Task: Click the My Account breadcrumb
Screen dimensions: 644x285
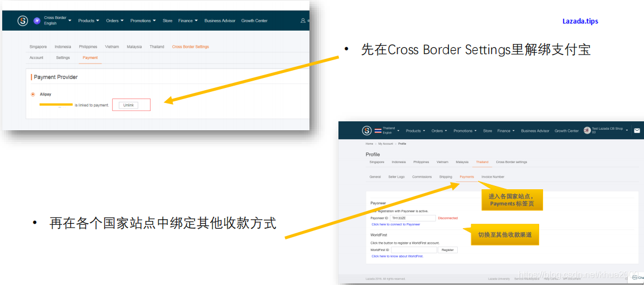Action: click(x=386, y=144)
